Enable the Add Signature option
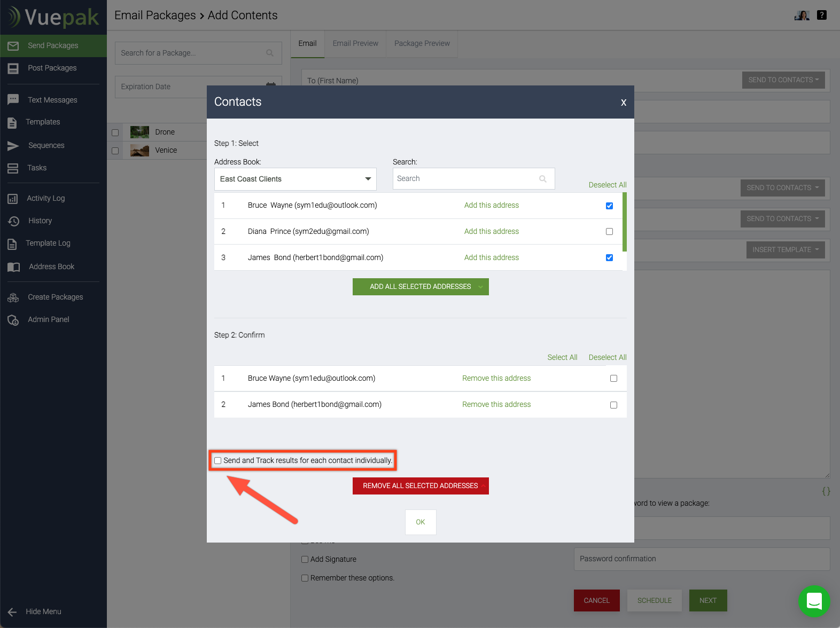840x628 pixels. click(x=305, y=559)
